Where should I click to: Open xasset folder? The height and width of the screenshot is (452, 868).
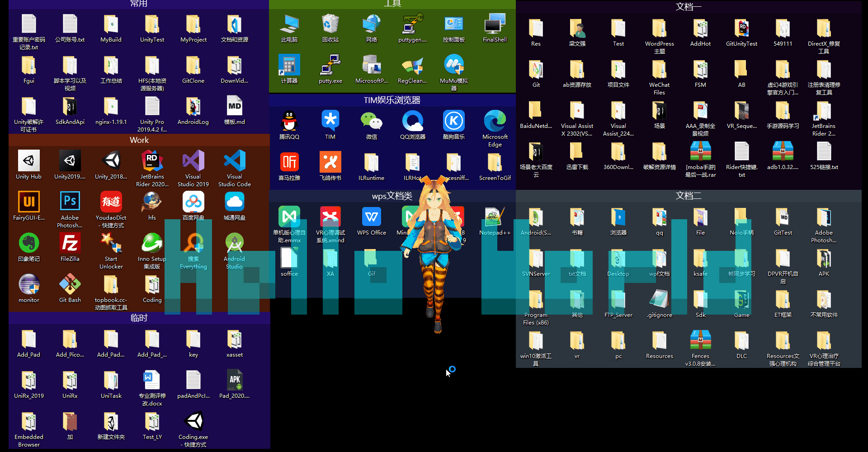tap(234, 343)
